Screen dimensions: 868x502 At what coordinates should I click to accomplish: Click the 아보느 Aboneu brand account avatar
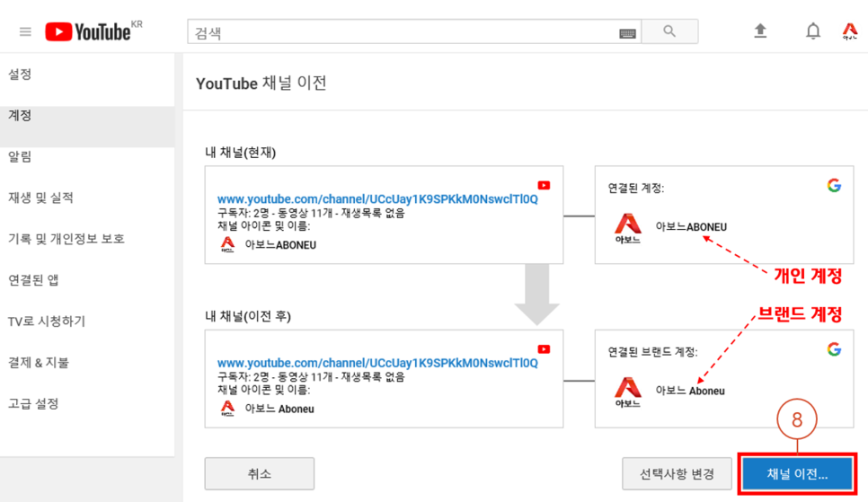tap(628, 392)
